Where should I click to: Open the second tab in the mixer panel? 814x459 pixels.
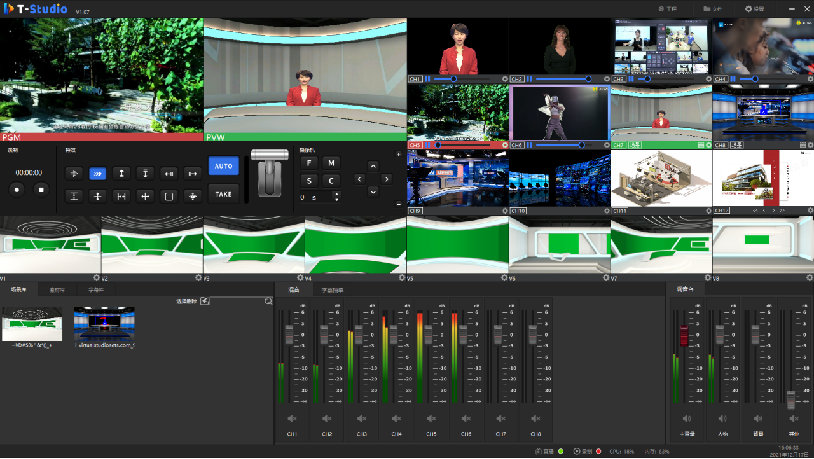click(x=331, y=289)
